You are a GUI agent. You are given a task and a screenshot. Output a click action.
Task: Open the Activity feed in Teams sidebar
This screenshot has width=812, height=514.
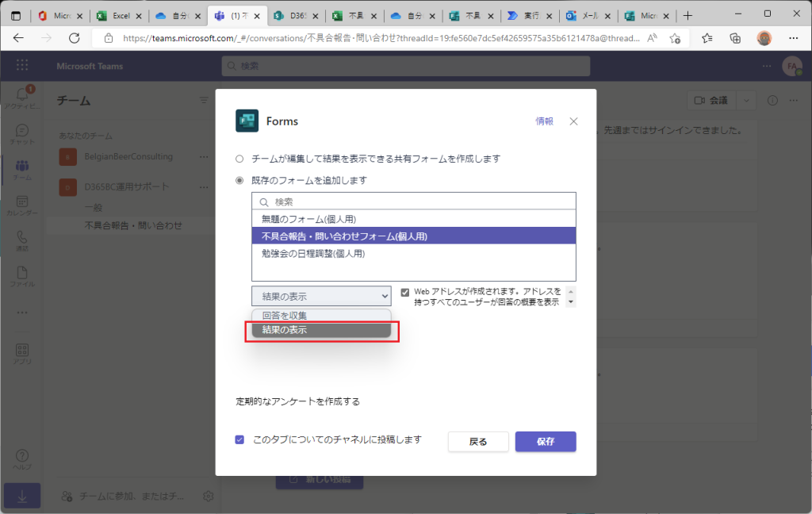click(21, 97)
